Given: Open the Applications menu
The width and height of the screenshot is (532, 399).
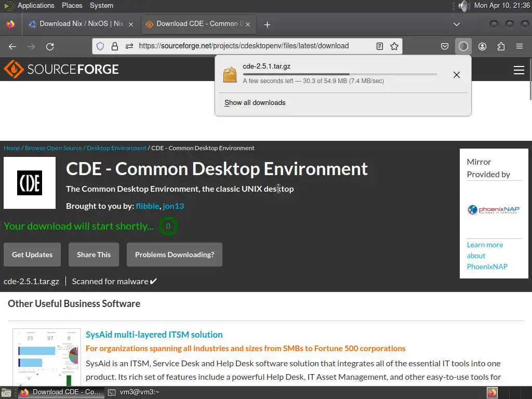Looking at the screenshot, I should point(36,5).
